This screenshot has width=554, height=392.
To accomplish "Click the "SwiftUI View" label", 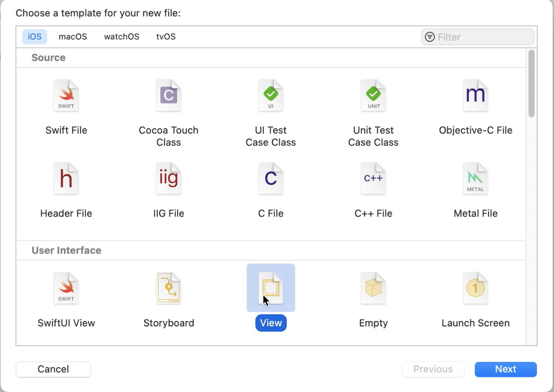I will click(66, 323).
